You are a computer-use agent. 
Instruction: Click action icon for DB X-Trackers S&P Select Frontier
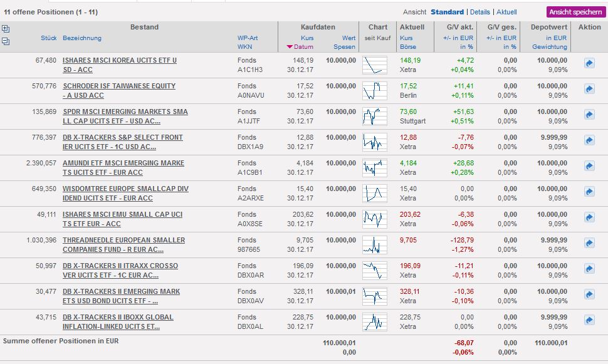tap(589, 141)
